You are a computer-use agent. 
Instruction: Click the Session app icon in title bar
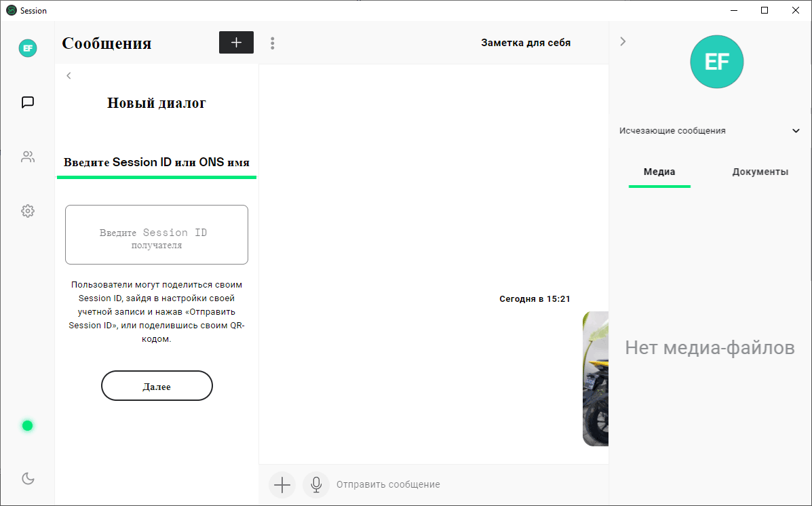12,10
